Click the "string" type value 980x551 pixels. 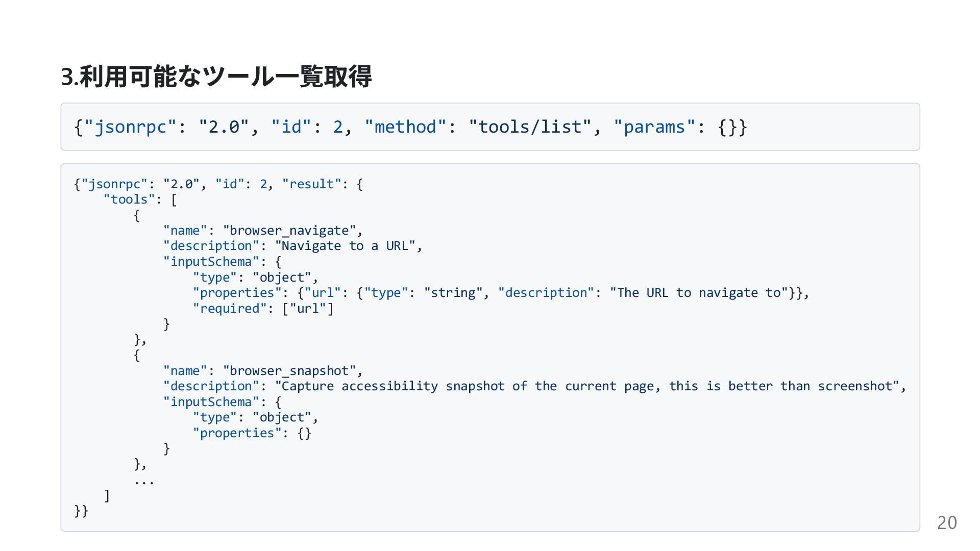click(x=453, y=293)
